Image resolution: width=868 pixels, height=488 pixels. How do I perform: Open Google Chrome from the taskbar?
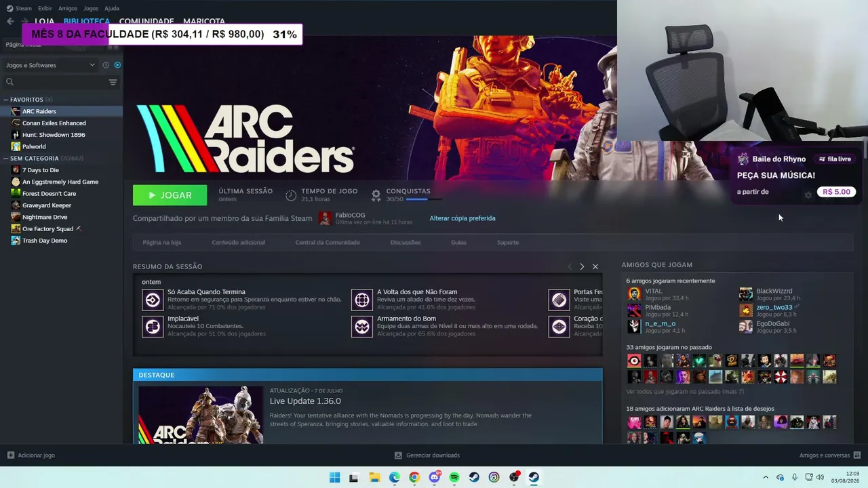414,477
